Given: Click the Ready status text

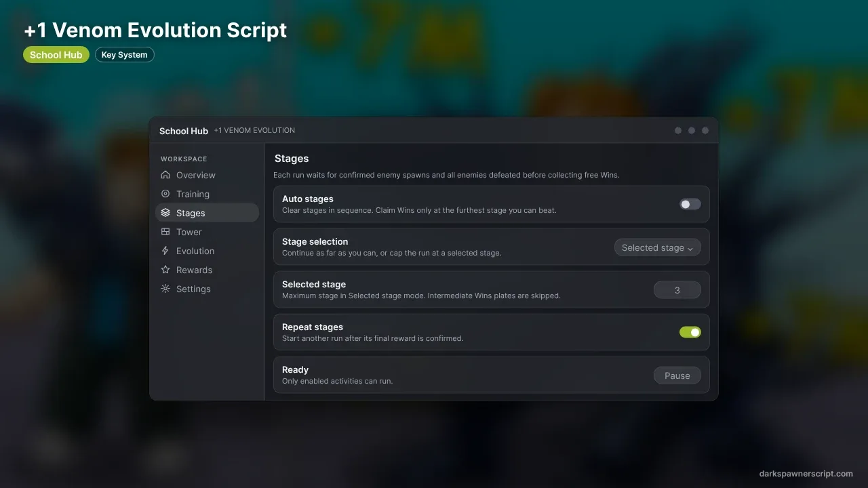Looking at the screenshot, I should coord(295,370).
